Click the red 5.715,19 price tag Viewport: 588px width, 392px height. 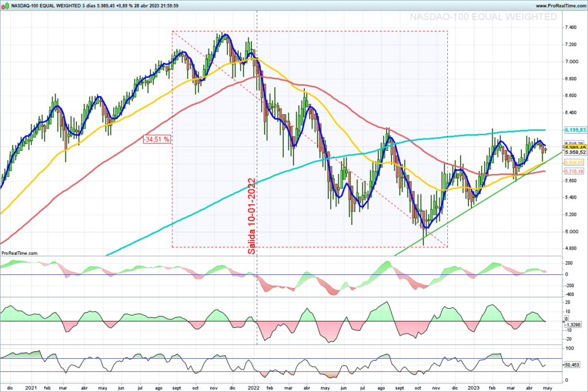click(x=574, y=171)
